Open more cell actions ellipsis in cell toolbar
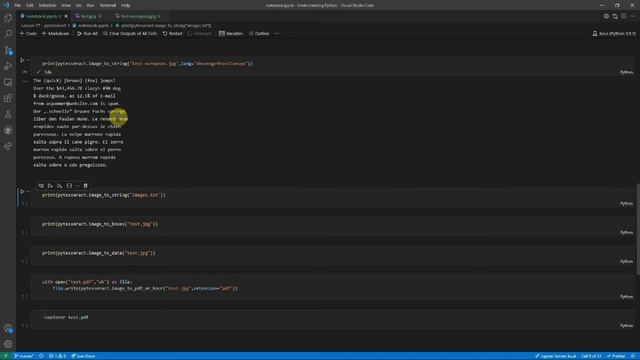640x360 pixels. (78, 186)
